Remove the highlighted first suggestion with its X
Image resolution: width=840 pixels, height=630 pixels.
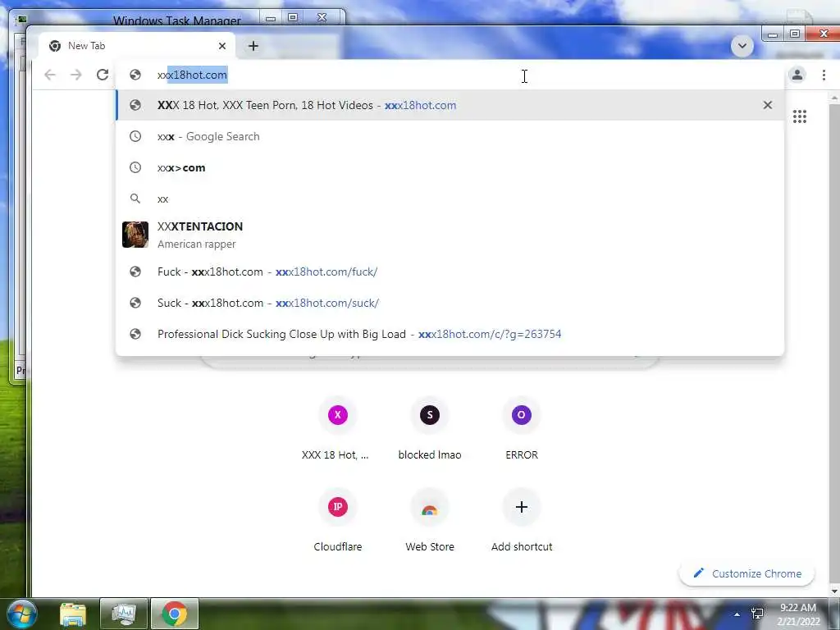[768, 105]
